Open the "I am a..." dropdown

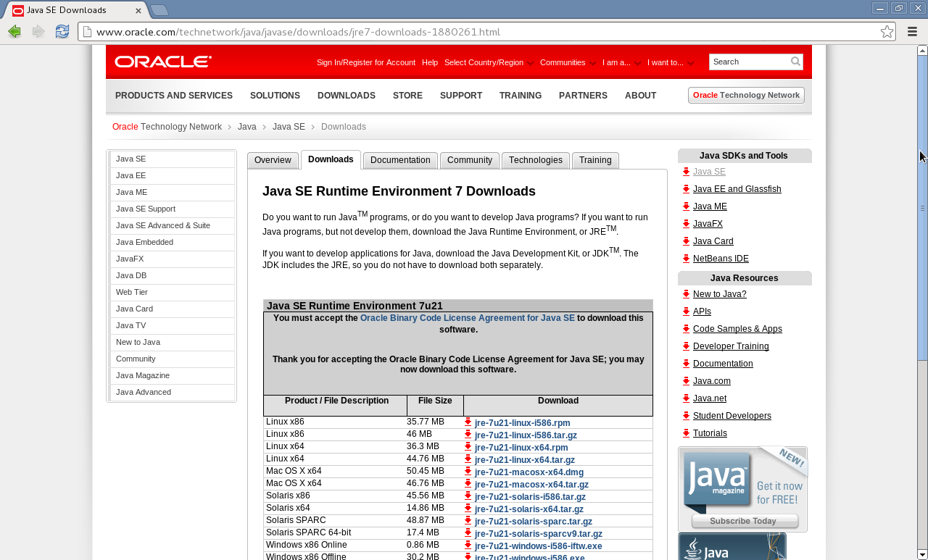point(621,62)
